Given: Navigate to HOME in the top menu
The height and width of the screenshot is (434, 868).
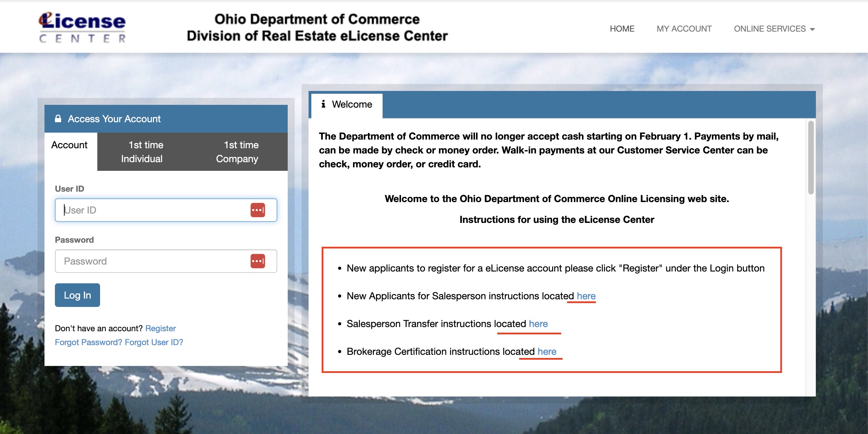Looking at the screenshot, I should pos(622,28).
